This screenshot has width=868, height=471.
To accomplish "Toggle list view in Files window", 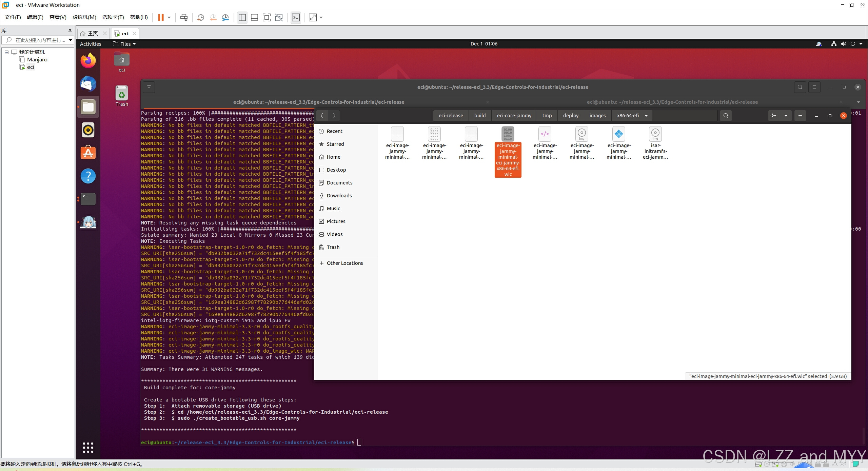I will point(774,116).
